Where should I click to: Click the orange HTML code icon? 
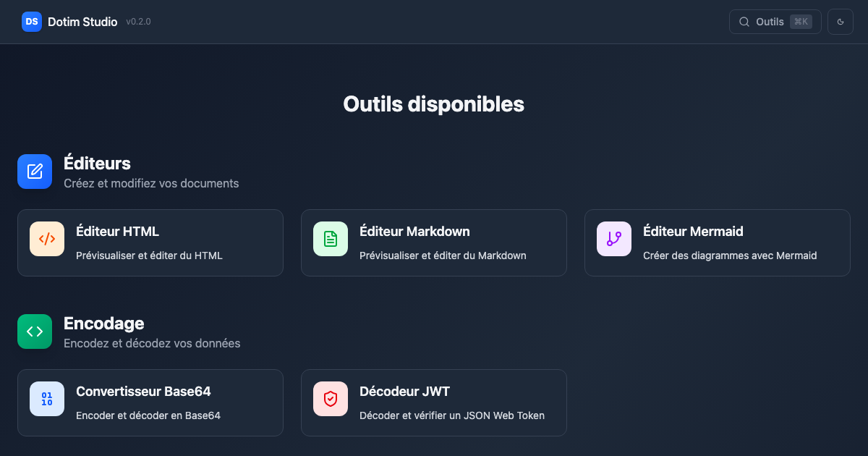(47, 239)
